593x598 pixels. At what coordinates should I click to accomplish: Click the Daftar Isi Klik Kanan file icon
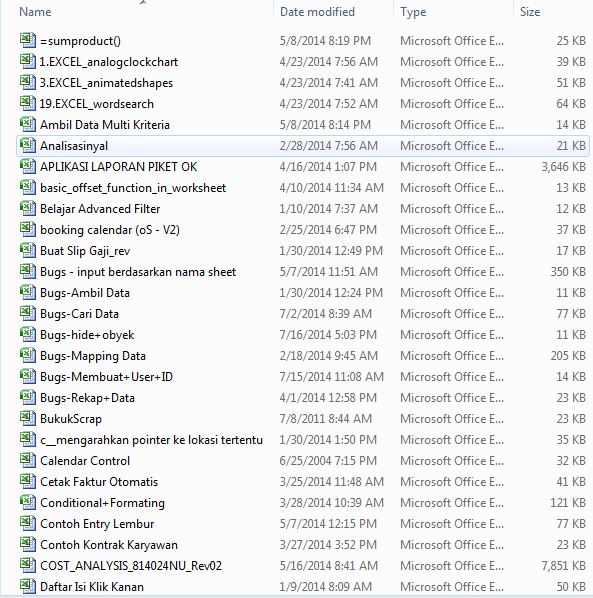pyautogui.click(x=28, y=586)
